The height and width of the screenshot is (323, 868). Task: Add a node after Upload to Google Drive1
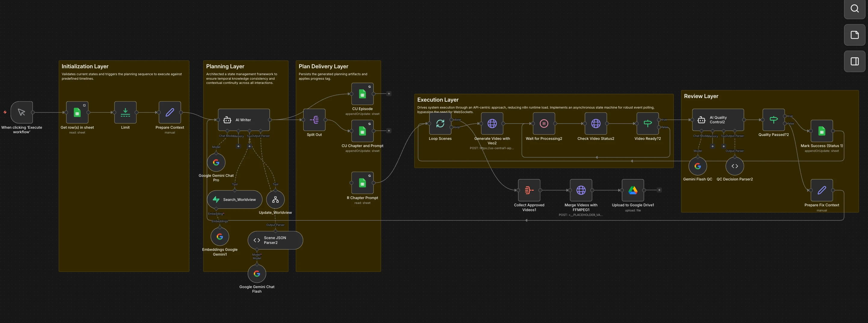[x=659, y=190]
